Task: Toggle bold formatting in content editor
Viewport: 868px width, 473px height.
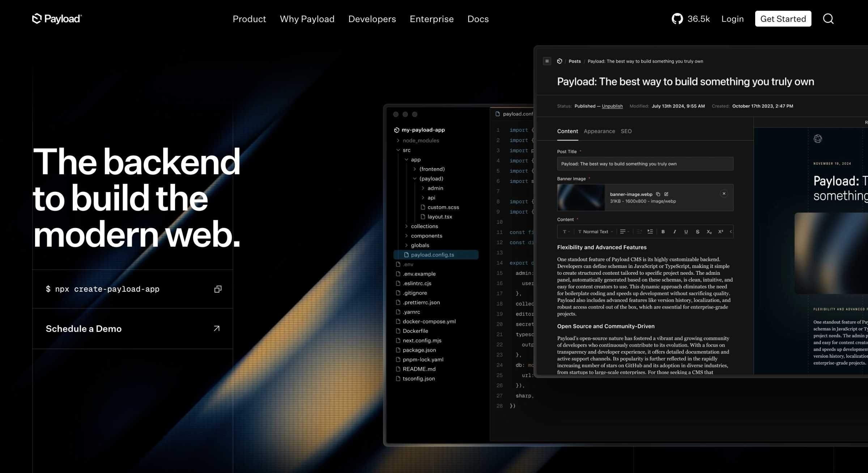Action: pyautogui.click(x=663, y=232)
